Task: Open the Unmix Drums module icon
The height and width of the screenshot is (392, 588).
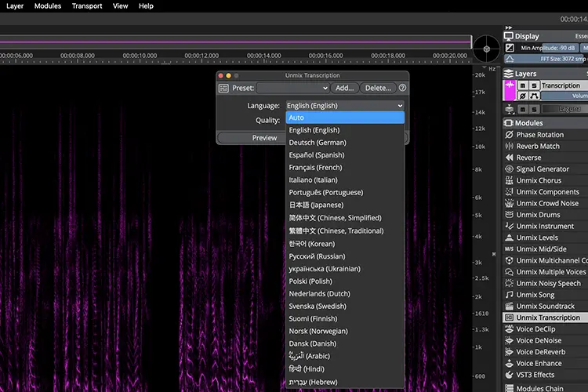Action: 509,215
